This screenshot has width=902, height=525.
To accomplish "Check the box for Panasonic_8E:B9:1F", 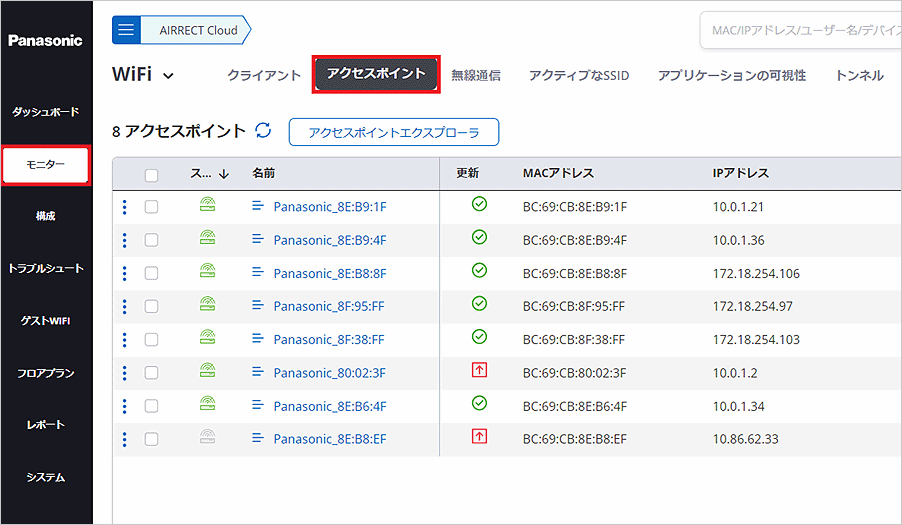I will pos(151,207).
